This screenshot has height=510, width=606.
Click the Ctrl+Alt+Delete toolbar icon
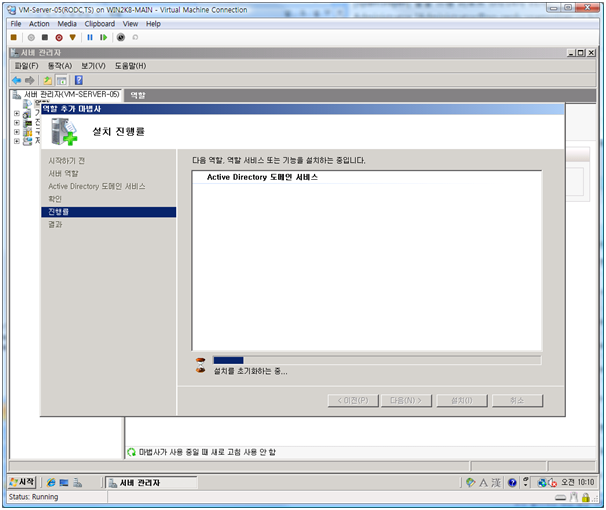pyautogui.click(x=14, y=37)
